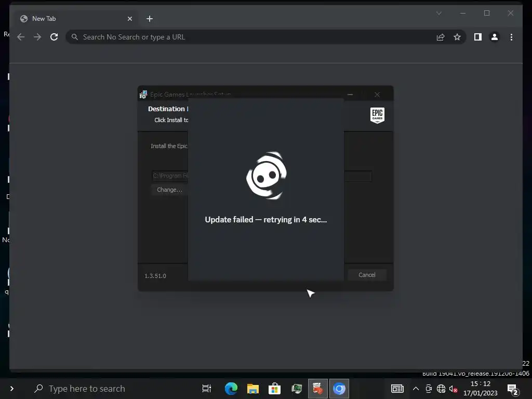
Task: Select the New Tab tab
Action: pos(75,19)
